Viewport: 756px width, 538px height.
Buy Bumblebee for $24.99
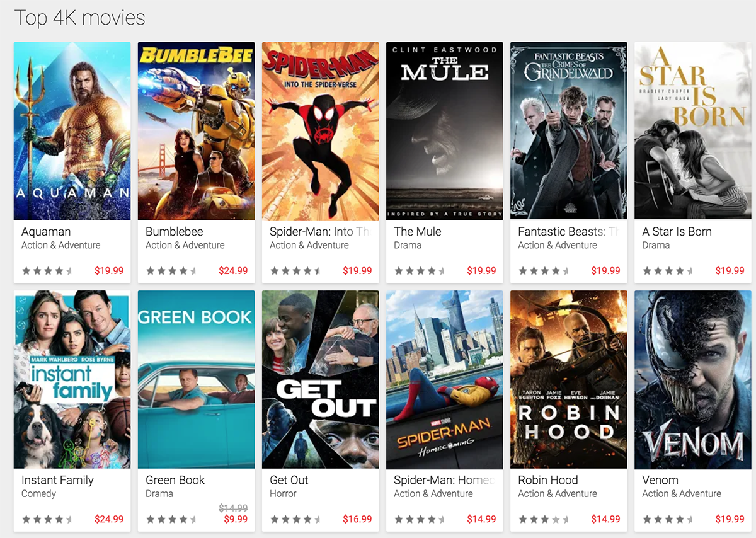point(233,271)
